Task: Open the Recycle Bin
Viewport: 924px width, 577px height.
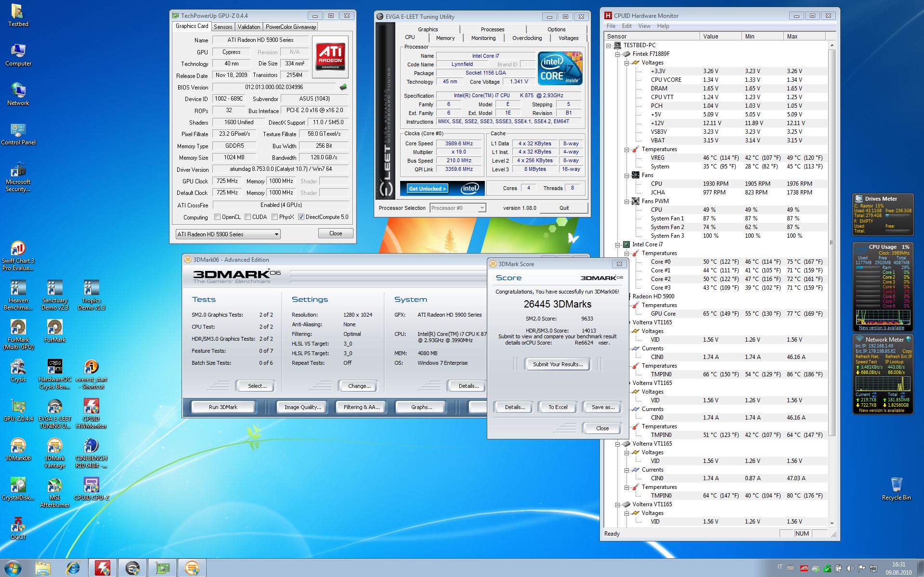Action: tap(896, 489)
